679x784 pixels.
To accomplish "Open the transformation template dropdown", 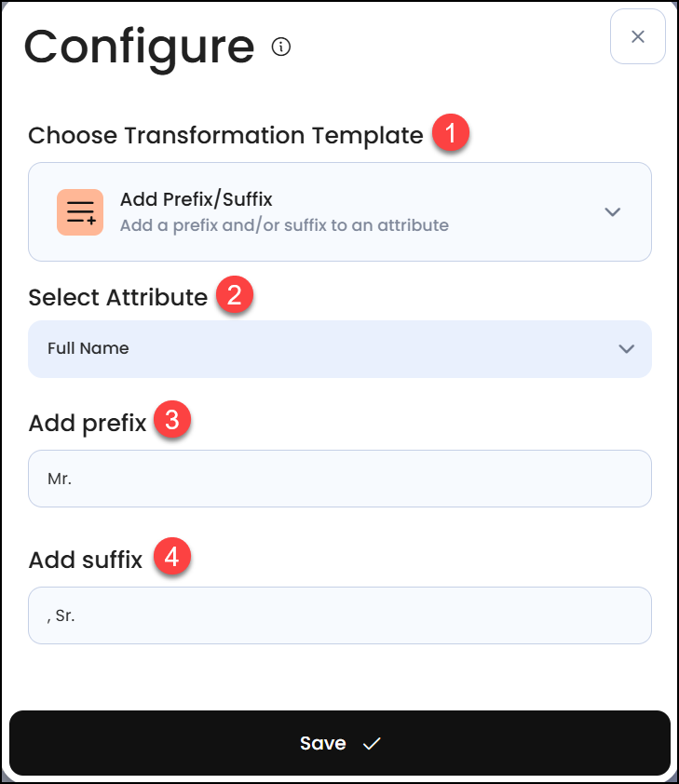I will [x=340, y=211].
